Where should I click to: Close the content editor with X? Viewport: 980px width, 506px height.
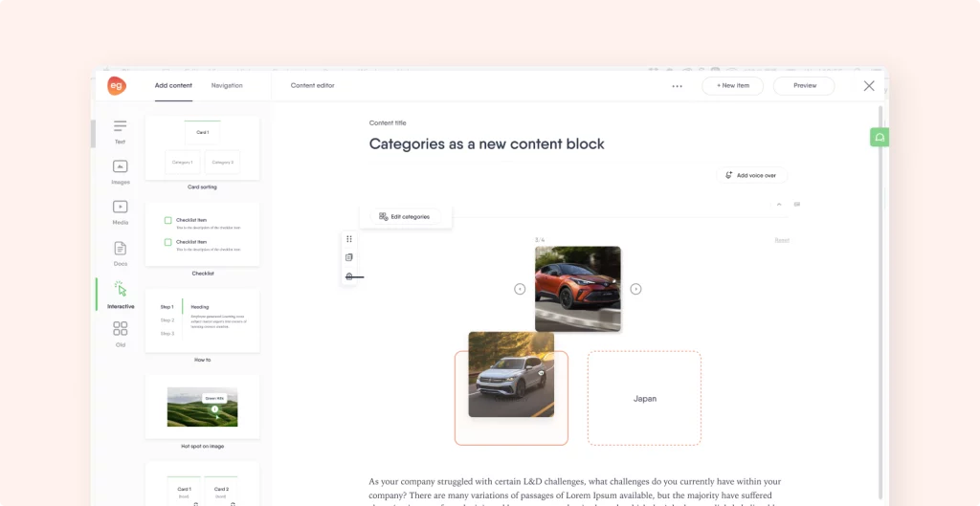click(869, 86)
